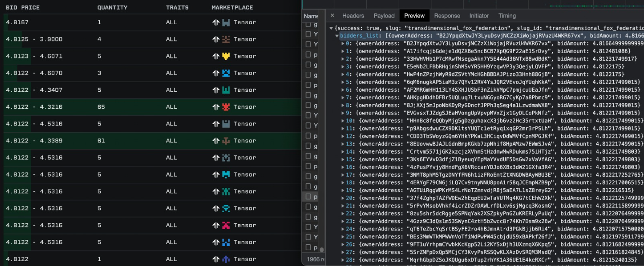Check the last request checkbox above the requests count

tap(308, 247)
